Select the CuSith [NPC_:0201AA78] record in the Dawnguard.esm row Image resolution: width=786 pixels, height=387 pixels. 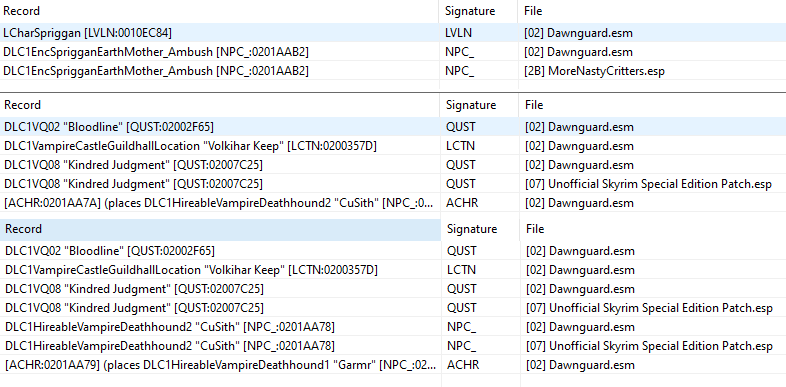[169, 327]
